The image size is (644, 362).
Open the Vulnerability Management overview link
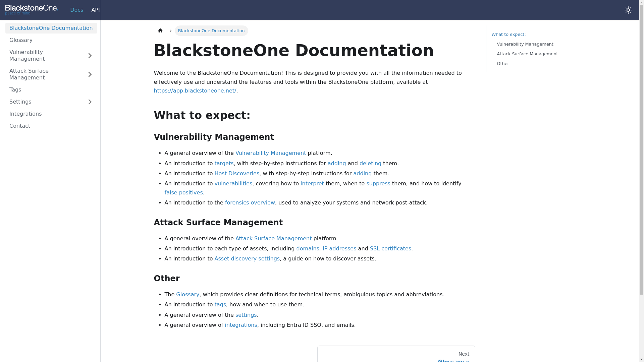(271, 153)
